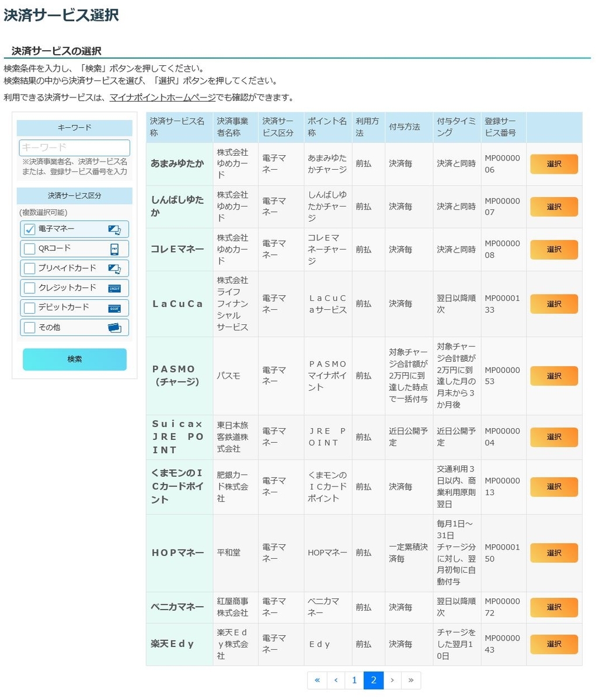Uncheck the 電子マネー checkbox
596x700 pixels.
point(30,229)
